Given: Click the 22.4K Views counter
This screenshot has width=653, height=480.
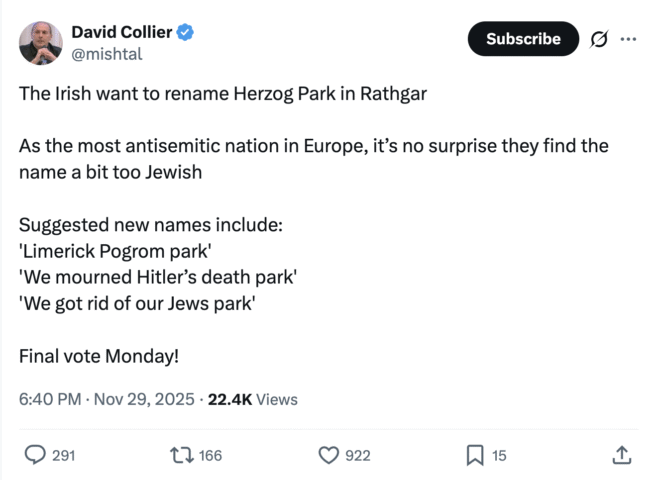Looking at the screenshot, I should tap(253, 399).
